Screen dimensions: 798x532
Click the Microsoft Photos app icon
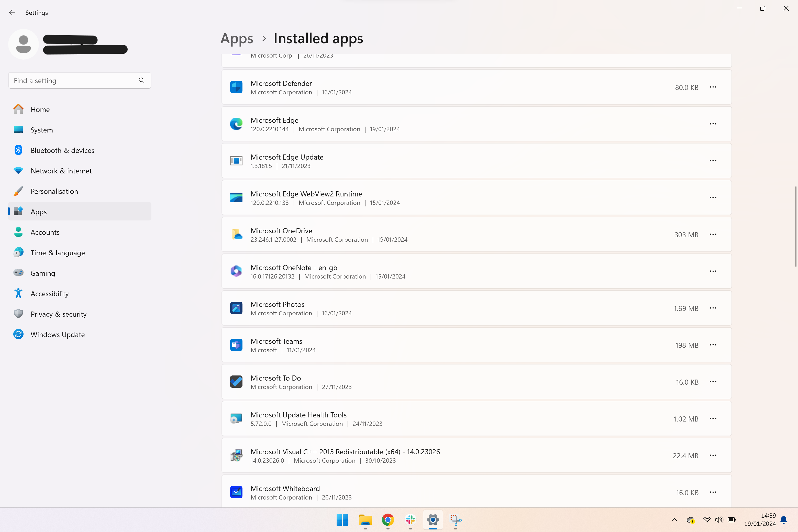(x=236, y=308)
